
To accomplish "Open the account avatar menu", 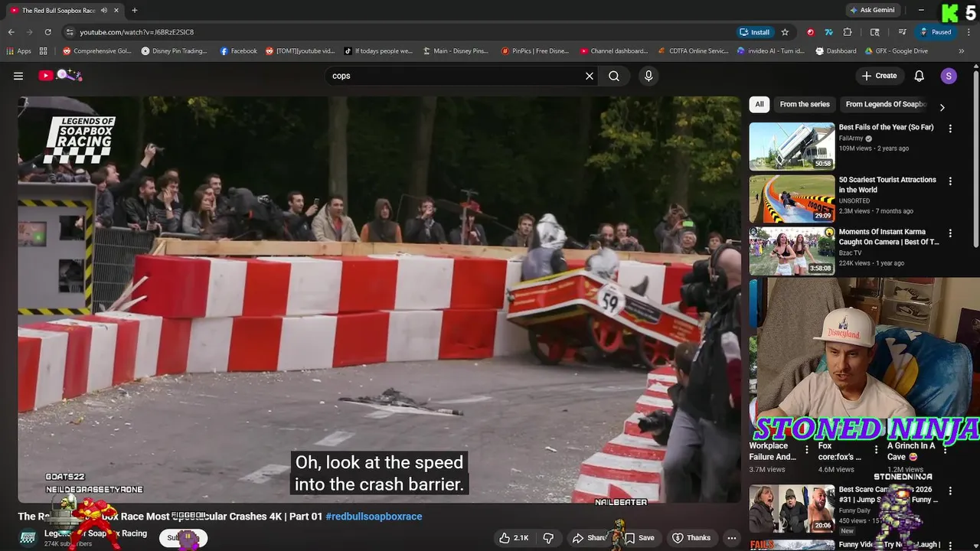I will (949, 76).
